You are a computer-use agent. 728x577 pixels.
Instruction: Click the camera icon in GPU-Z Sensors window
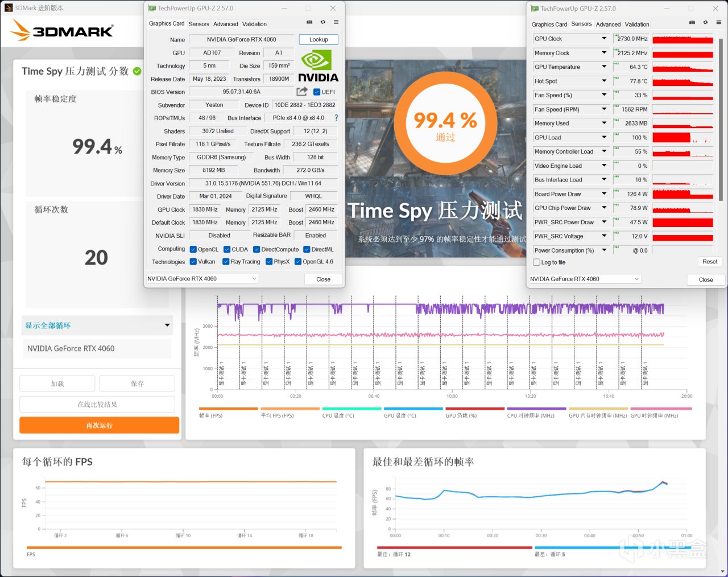tap(692, 23)
